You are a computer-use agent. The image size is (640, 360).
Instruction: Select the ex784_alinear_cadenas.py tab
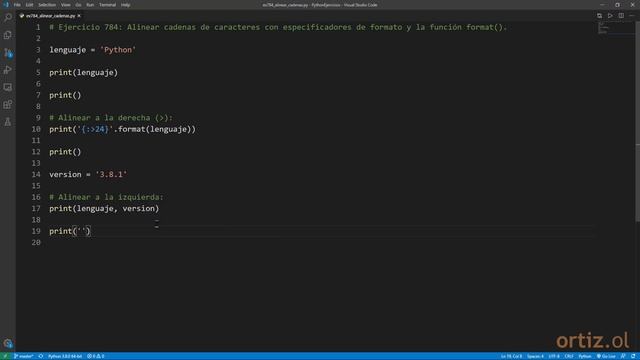(50, 16)
